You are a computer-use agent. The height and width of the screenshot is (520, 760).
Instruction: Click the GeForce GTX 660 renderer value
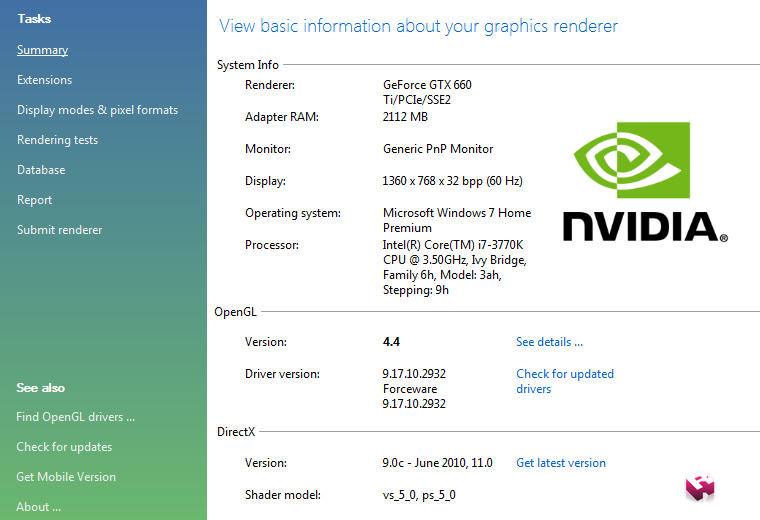[x=427, y=92]
